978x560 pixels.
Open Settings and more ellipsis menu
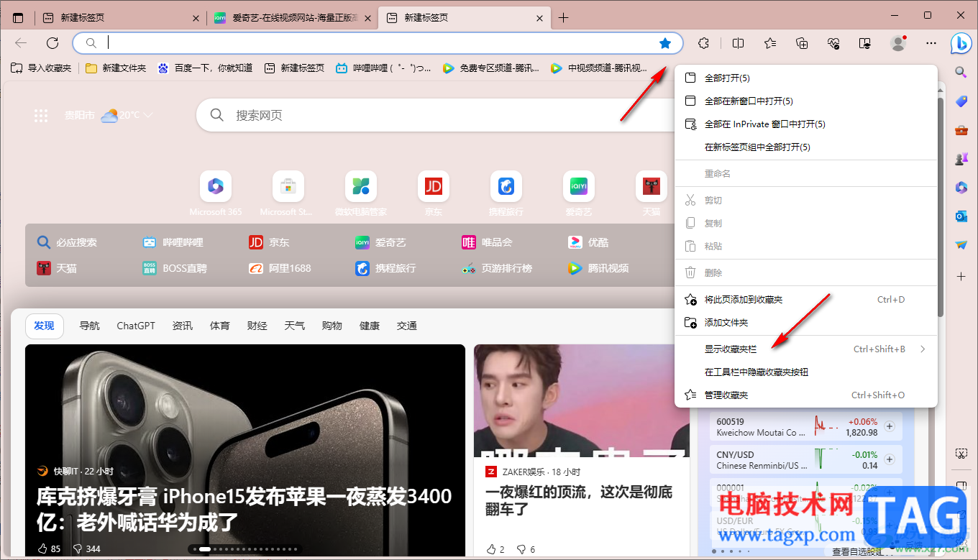(x=931, y=43)
